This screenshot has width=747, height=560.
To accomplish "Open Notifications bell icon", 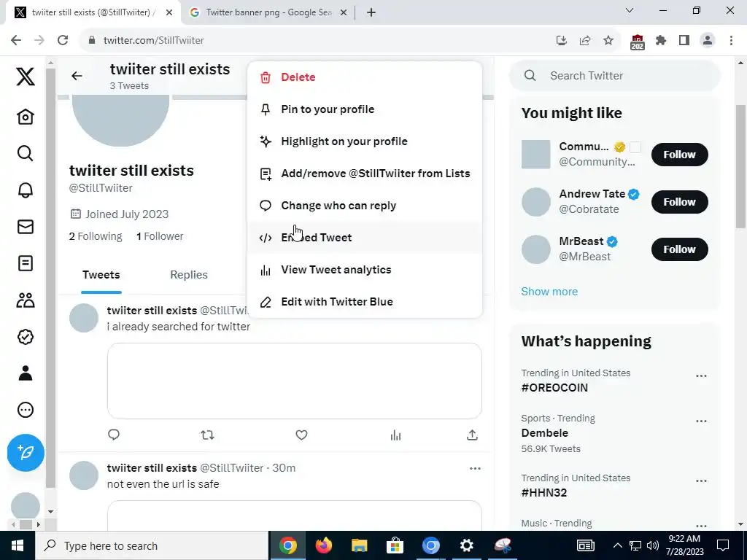I will pyautogui.click(x=26, y=190).
